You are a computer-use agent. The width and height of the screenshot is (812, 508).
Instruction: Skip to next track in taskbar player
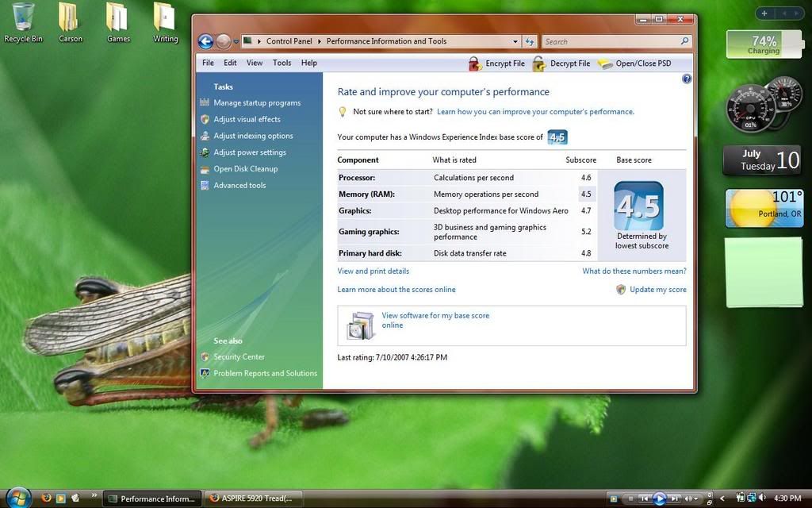click(x=674, y=498)
